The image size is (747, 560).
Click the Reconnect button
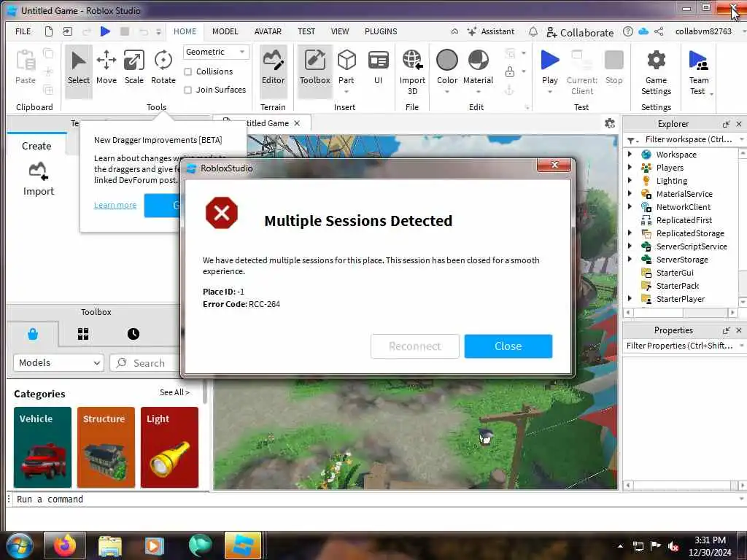point(414,346)
